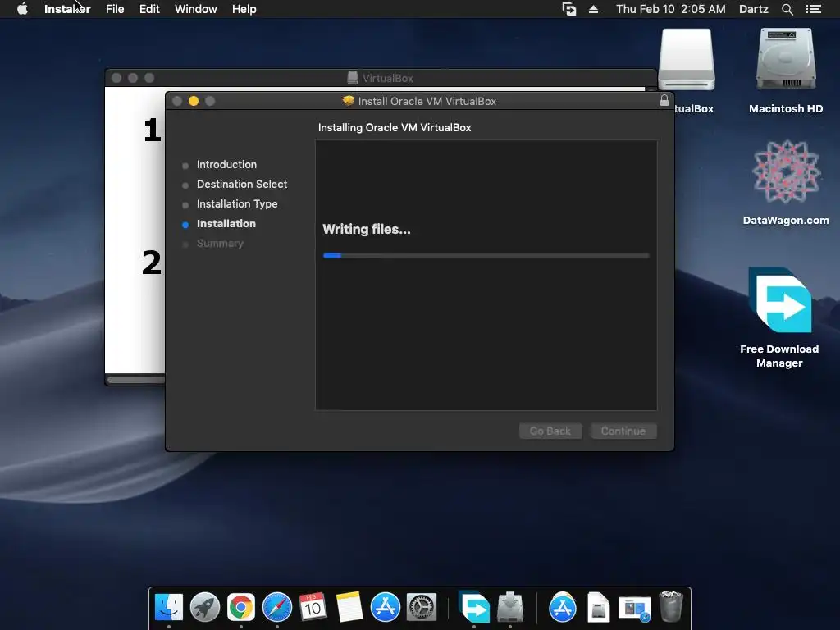Click the package icon in installer title
The width and height of the screenshot is (840, 630).
point(349,100)
